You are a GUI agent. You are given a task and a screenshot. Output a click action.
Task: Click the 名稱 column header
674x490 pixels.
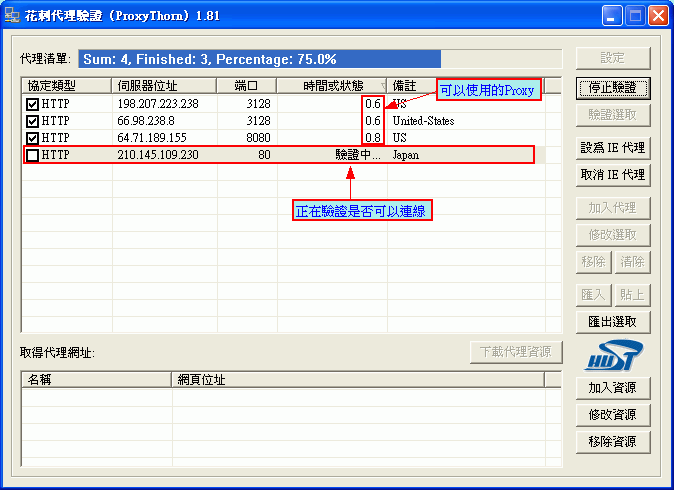click(97, 380)
